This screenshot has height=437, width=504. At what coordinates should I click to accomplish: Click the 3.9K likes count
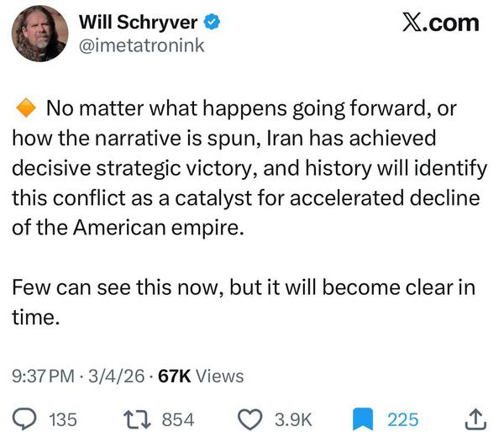[x=294, y=419]
